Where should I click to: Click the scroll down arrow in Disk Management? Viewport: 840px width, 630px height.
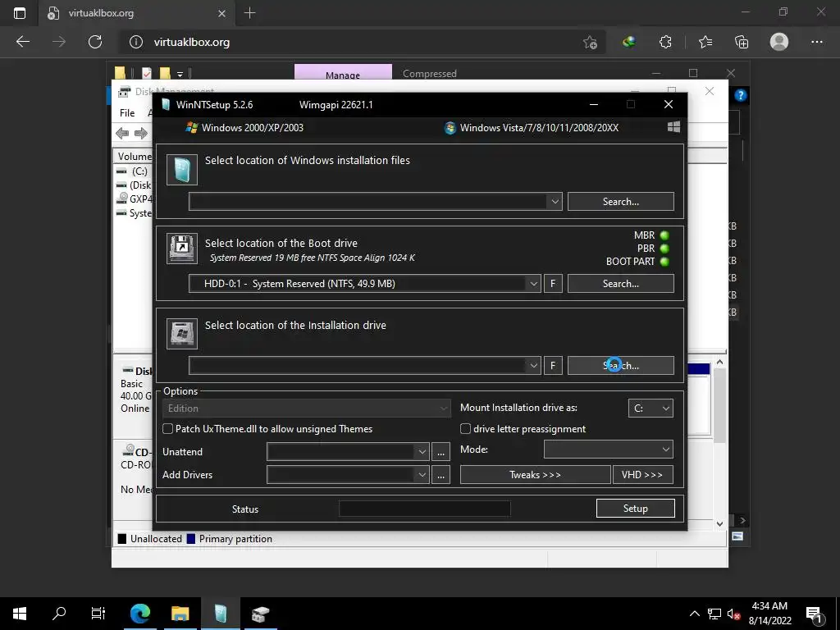coord(719,524)
